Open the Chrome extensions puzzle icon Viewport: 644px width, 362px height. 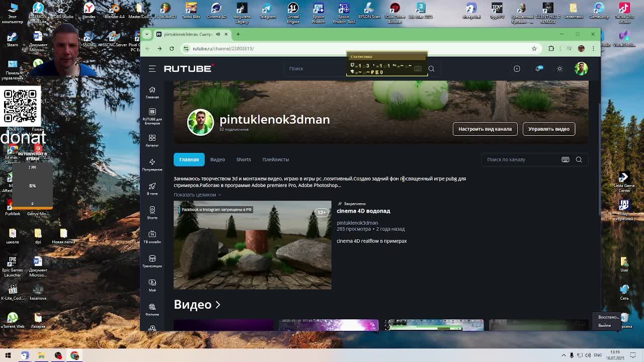tap(551, 48)
